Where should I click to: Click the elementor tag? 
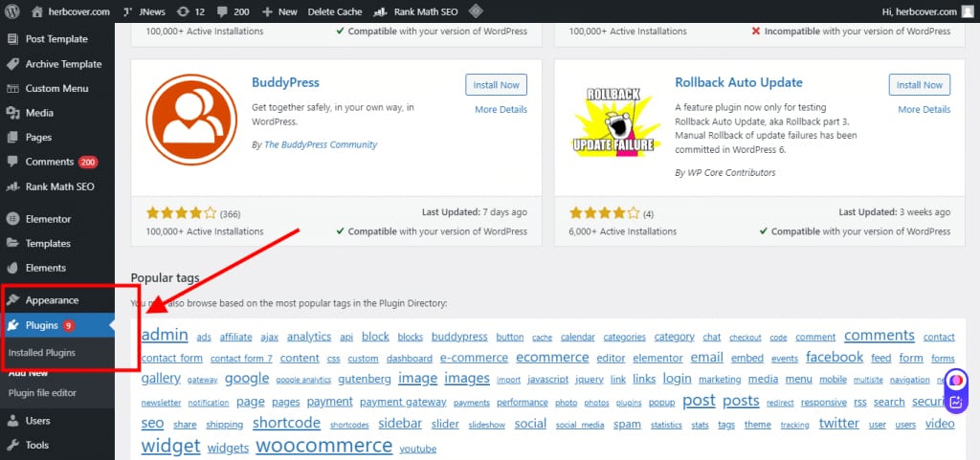coord(657,359)
